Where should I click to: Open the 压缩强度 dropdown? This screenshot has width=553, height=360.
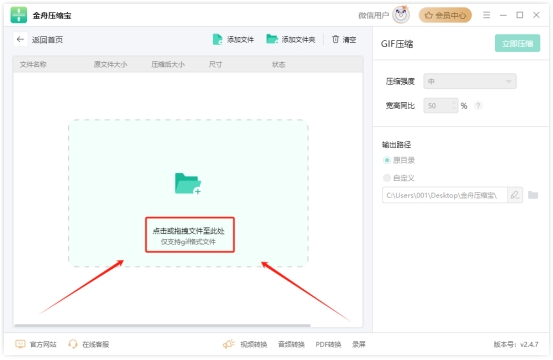coord(470,81)
